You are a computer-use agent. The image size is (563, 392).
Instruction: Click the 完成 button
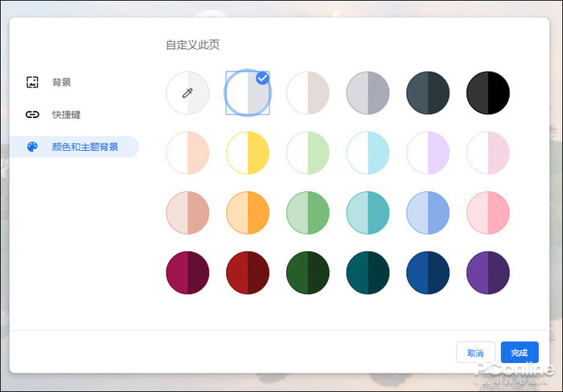[520, 353]
